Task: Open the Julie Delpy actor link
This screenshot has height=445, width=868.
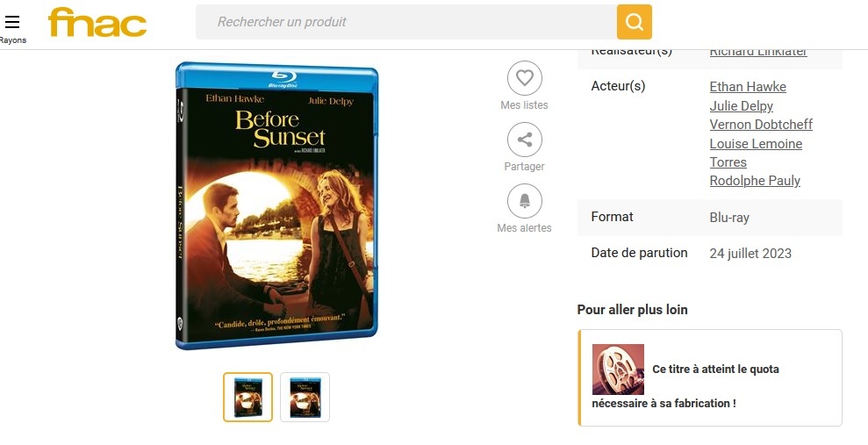Action: [742, 105]
